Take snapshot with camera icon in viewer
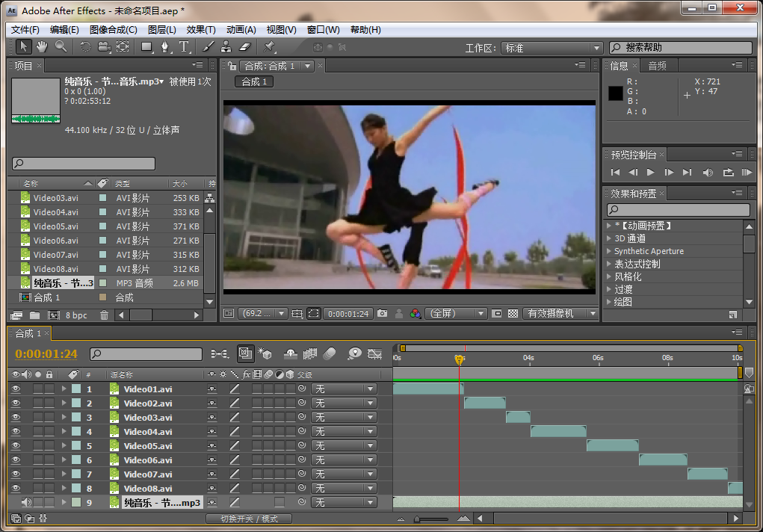This screenshot has height=532, width=763. coord(383,314)
